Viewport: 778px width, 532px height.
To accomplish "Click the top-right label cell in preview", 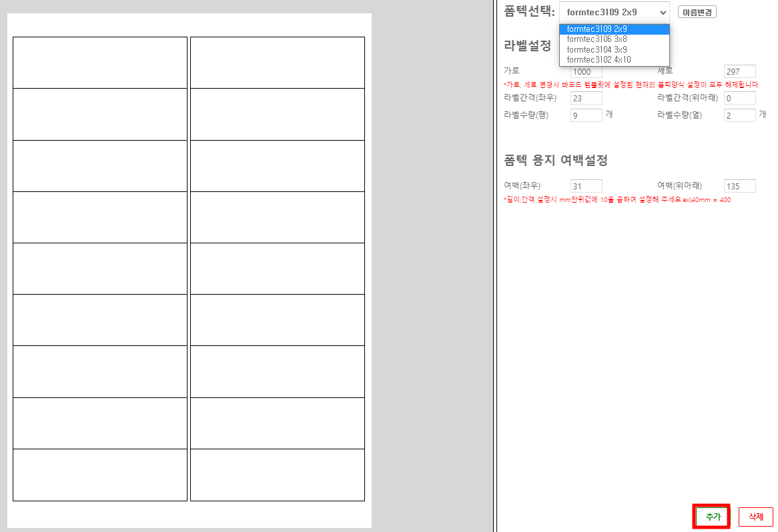I will point(278,63).
